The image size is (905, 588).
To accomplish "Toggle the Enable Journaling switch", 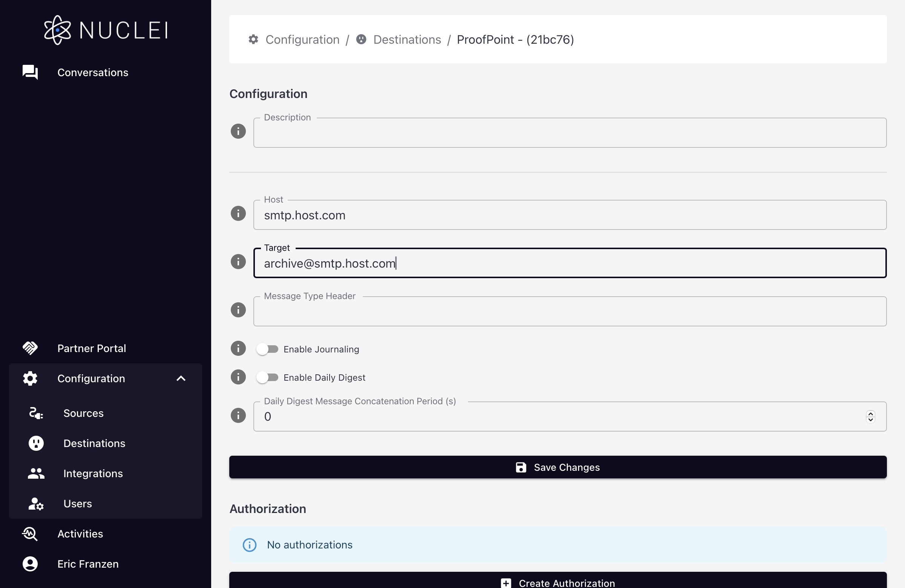I will (x=267, y=349).
